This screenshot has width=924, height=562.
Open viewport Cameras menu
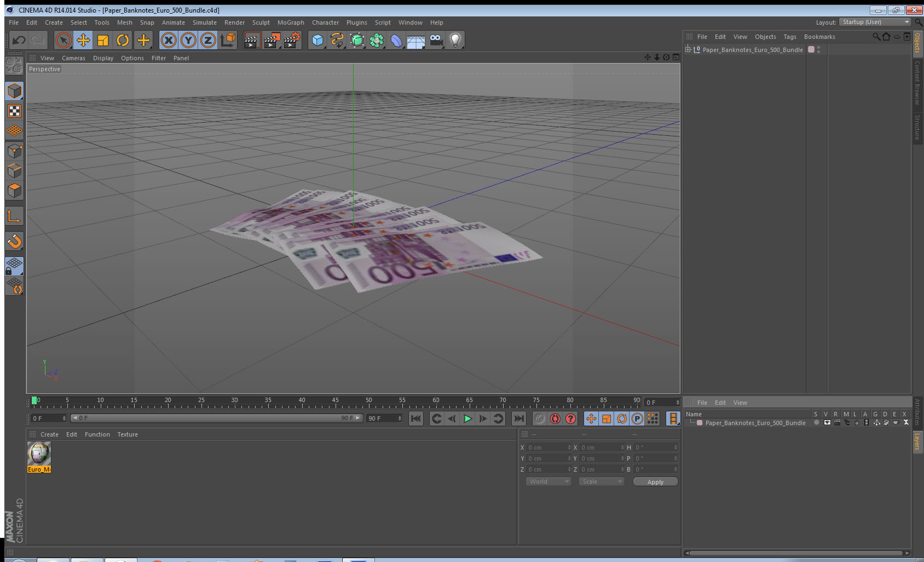tap(73, 58)
